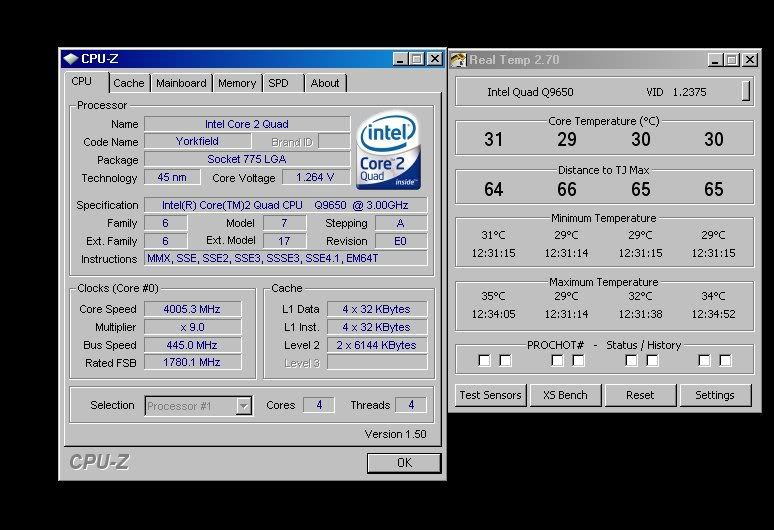Click the Ext. Model value 17
The image size is (774, 530).
(284, 241)
